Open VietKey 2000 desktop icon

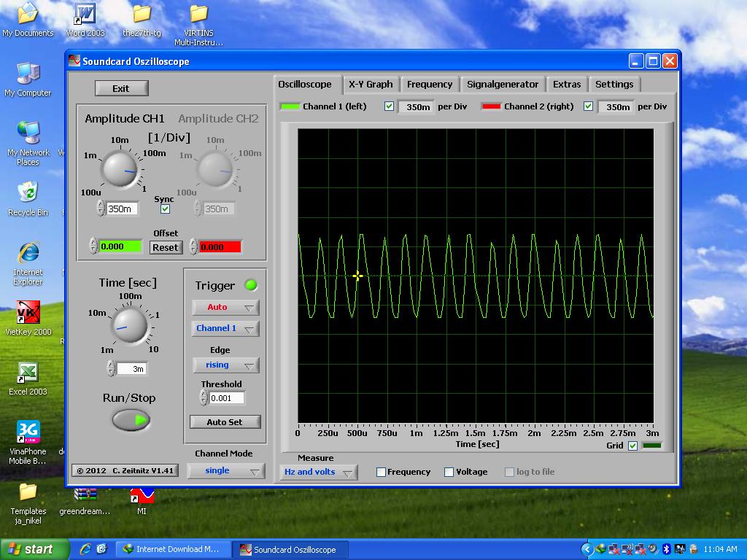click(x=28, y=314)
